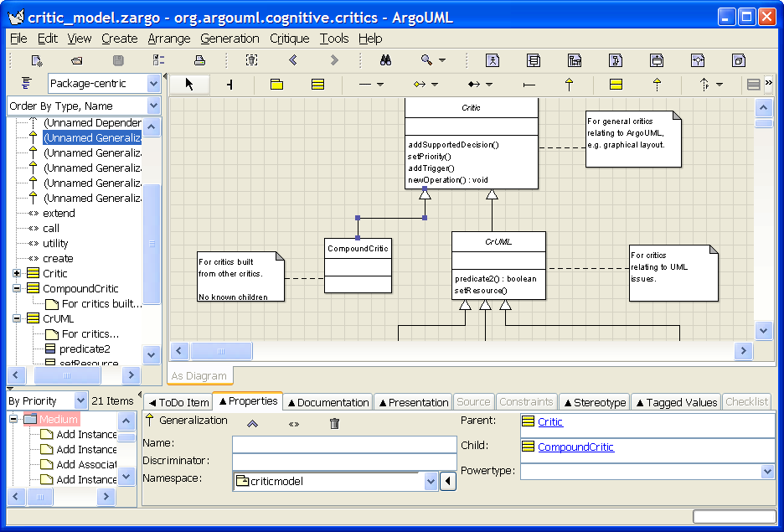Select the New Package tool

click(x=276, y=84)
